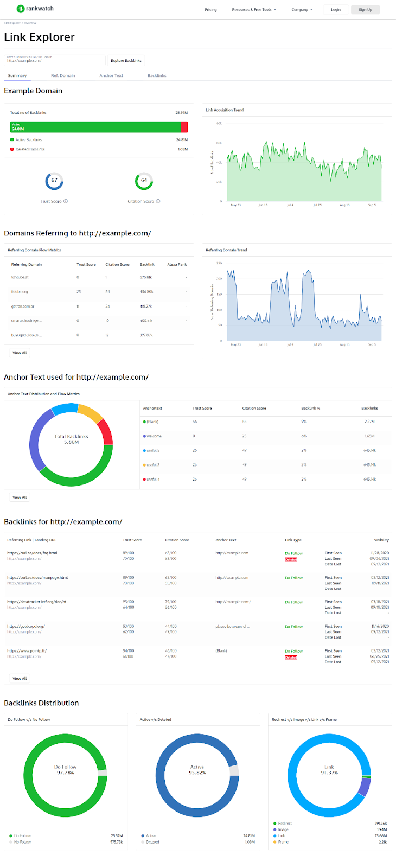Image resolution: width=396 pixels, height=868 pixels.
Task: Click the Explore Backlinks button
Action: (x=126, y=61)
